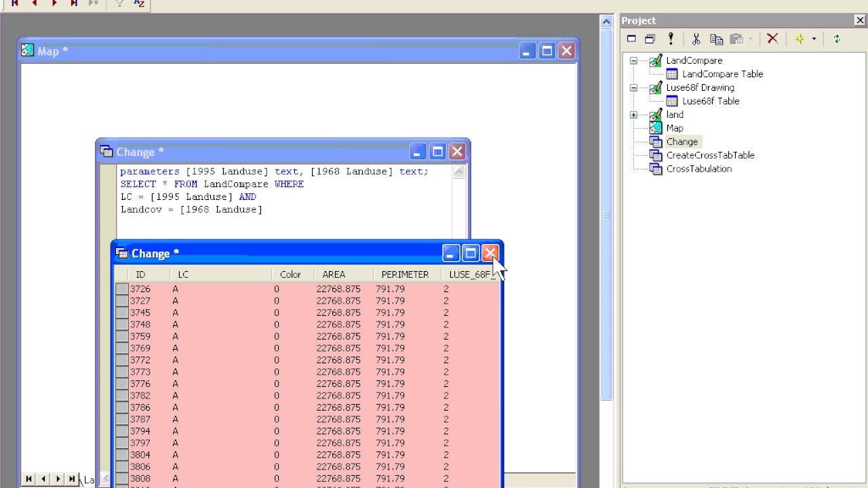Image resolution: width=868 pixels, height=488 pixels.
Task: Click the Change query window title icon
Action: click(x=106, y=152)
